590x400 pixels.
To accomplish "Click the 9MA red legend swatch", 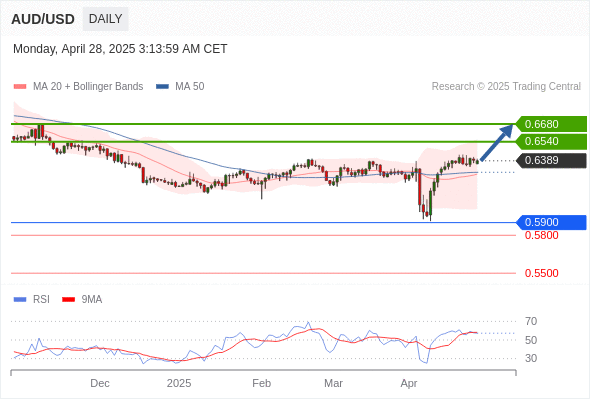I will coord(68,300).
